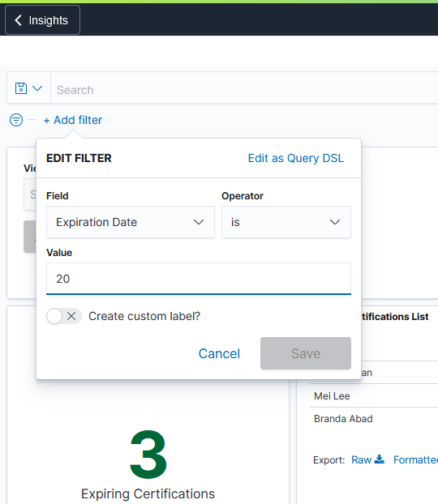The height and width of the screenshot is (504, 438).
Task: Click the + Add filter link
Action: pyautogui.click(x=73, y=120)
